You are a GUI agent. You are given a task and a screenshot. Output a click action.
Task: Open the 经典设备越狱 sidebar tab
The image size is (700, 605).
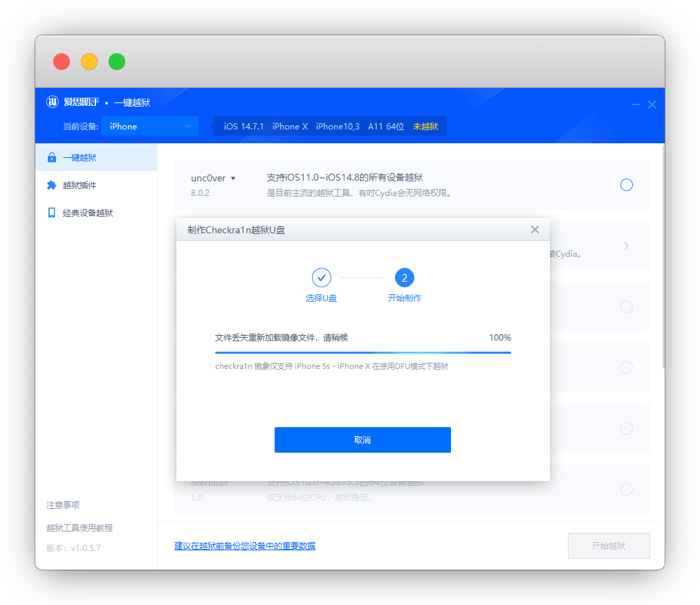click(x=87, y=213)
